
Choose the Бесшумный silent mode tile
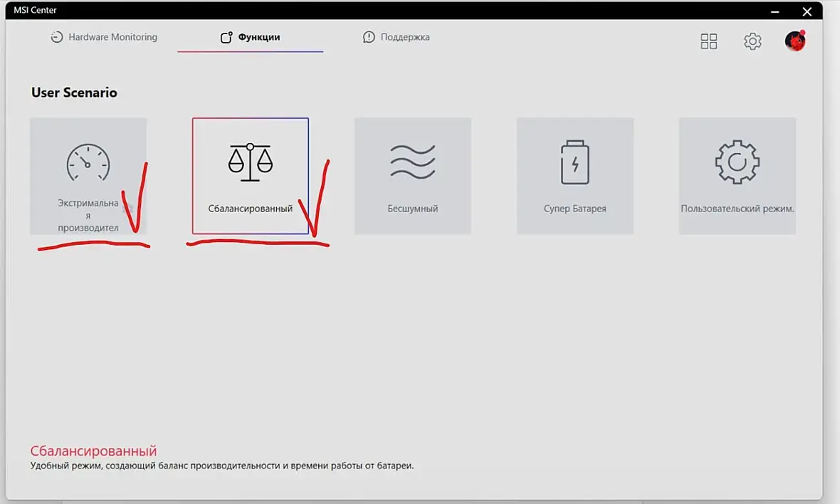(x=412, y=177)
